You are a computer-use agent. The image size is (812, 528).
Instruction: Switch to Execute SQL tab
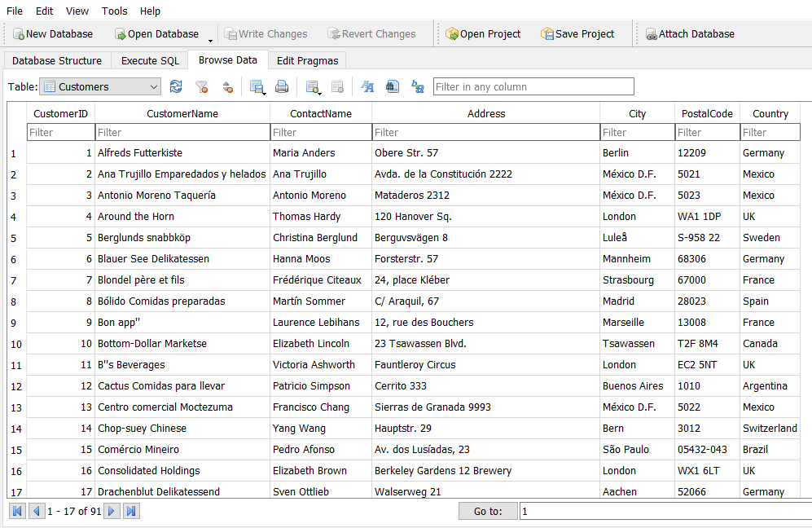150,60
